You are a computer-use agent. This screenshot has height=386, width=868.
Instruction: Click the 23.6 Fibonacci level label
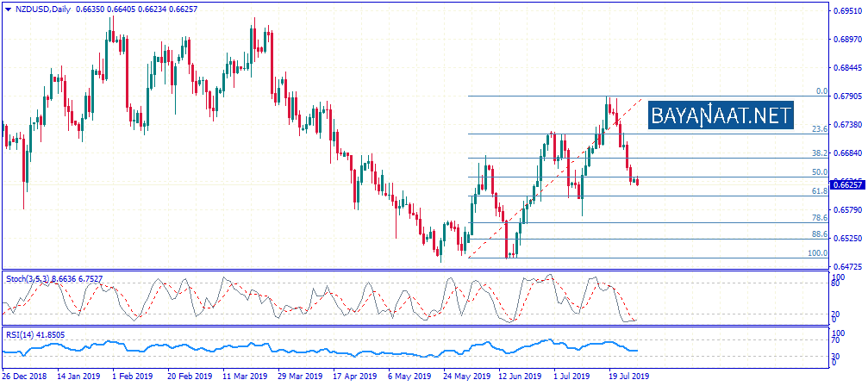[820, 129]
